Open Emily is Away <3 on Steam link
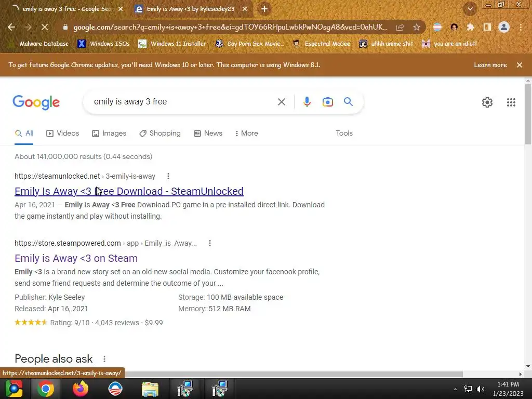 (x=76, y=259)
